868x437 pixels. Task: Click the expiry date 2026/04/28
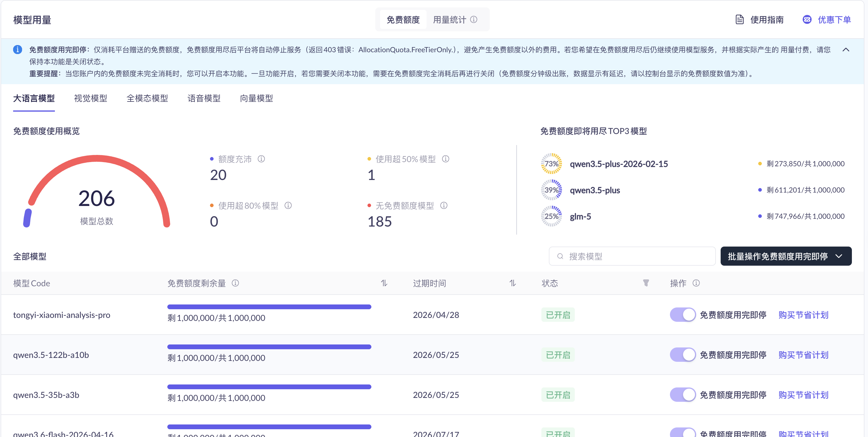[x=436, y=315]
